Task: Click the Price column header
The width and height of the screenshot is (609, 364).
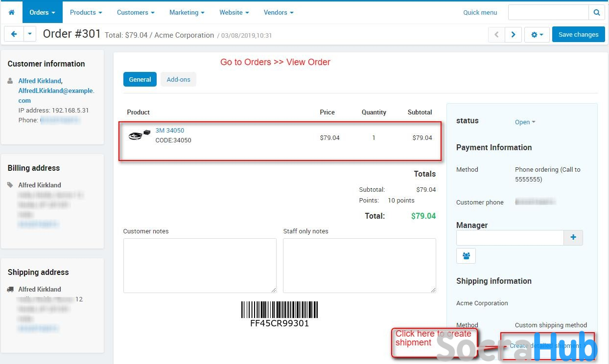Action: click(328, 112)
